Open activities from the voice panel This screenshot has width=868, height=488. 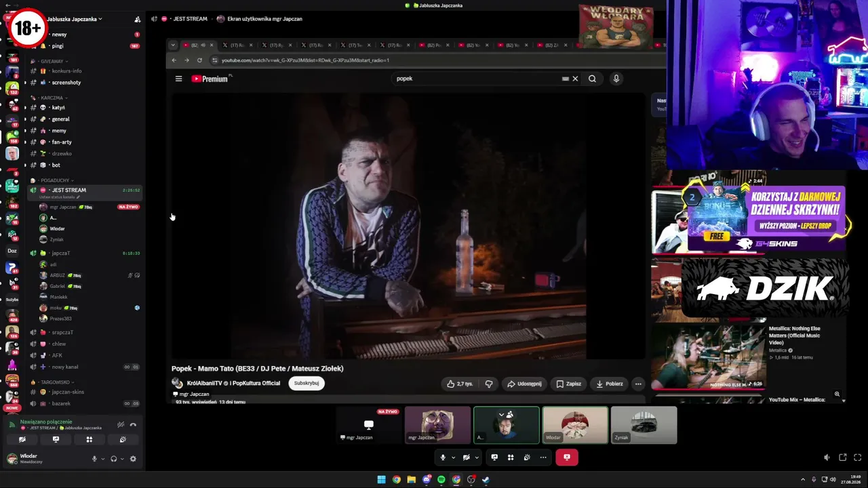[89, 439]
